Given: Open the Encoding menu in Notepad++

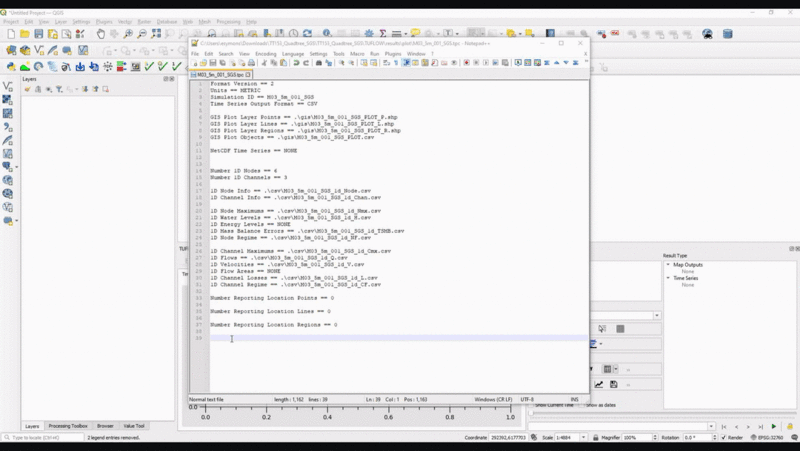Looking at the screenshot, I should (265, 53).
